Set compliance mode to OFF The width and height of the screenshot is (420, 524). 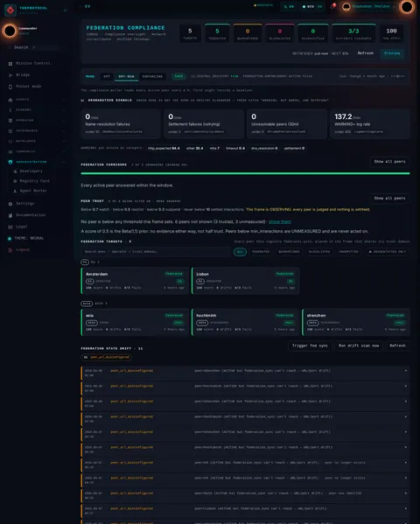pyautogui.click(x=107, y=76)
